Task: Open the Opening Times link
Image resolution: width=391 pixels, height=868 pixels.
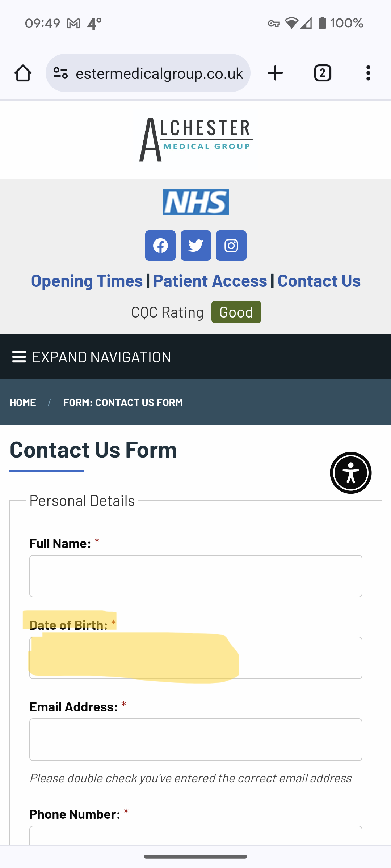Action: (87, 281)
